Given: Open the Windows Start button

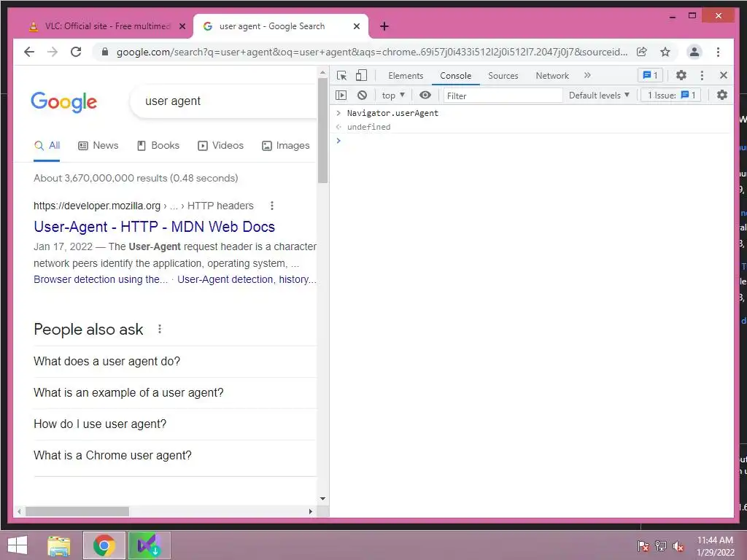Looking at the screenshot, I should (x=18, y=545).
